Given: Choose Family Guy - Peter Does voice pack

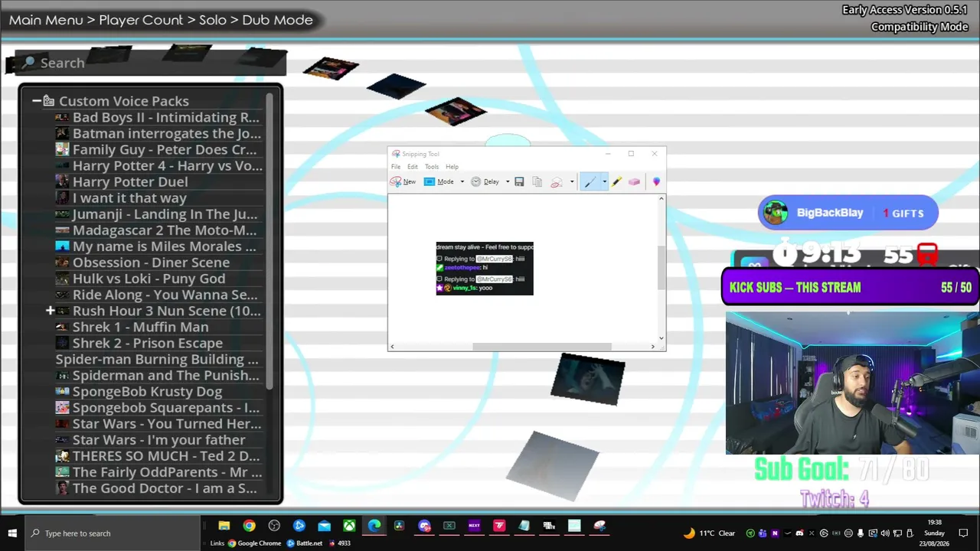Looking at the screenshot, I should tap(158, 149).
